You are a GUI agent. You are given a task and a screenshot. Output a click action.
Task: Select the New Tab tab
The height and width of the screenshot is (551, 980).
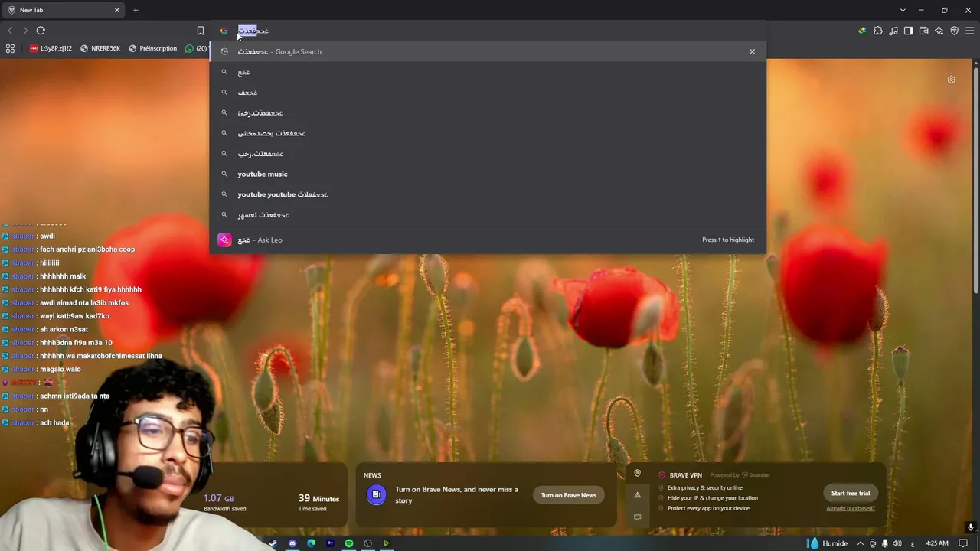[x=64, y=10]
